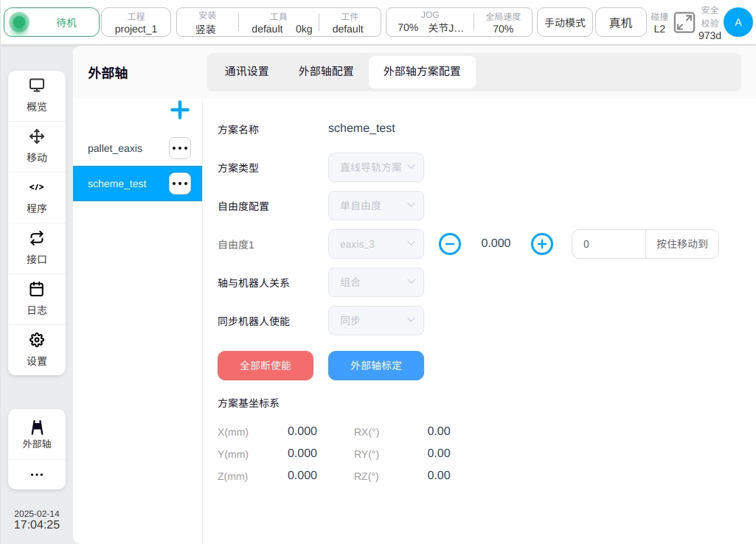Open 同步机器人使能 dropdown 同步
Image resolution: width=756 pixels, height=544 pixels.
point(376,321)
